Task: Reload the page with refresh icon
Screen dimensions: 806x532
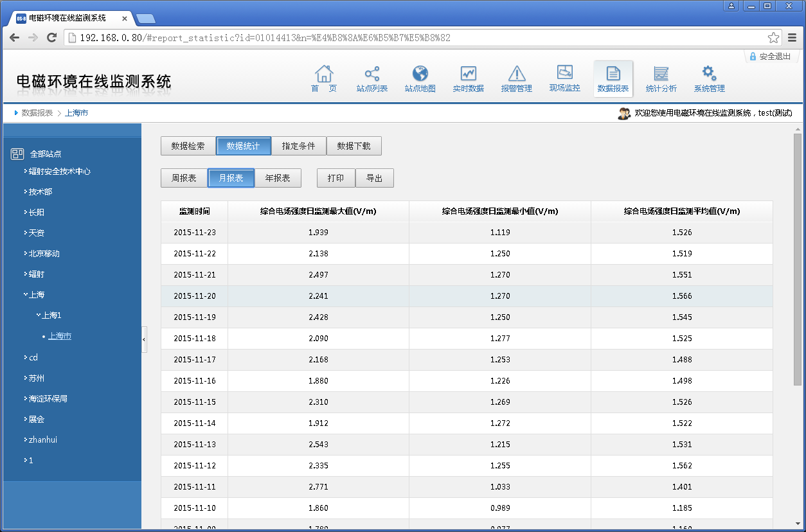Action: [x=52, y=38]
